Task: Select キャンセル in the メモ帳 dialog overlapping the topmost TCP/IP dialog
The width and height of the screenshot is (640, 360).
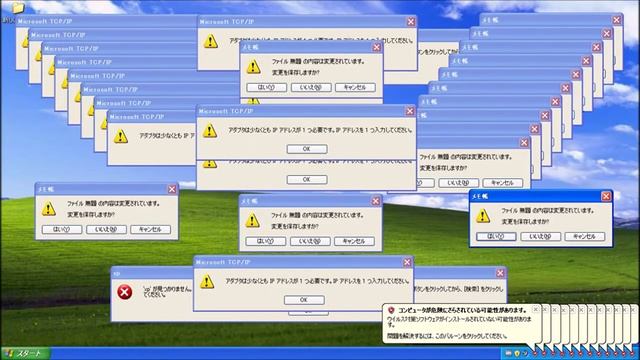Action: point(355,87)
